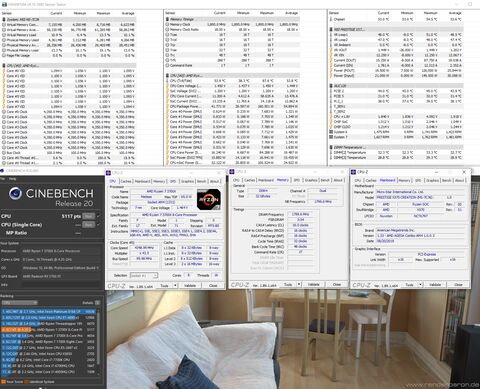Click the Core #0 Clock sensor row

pos(69,112)
